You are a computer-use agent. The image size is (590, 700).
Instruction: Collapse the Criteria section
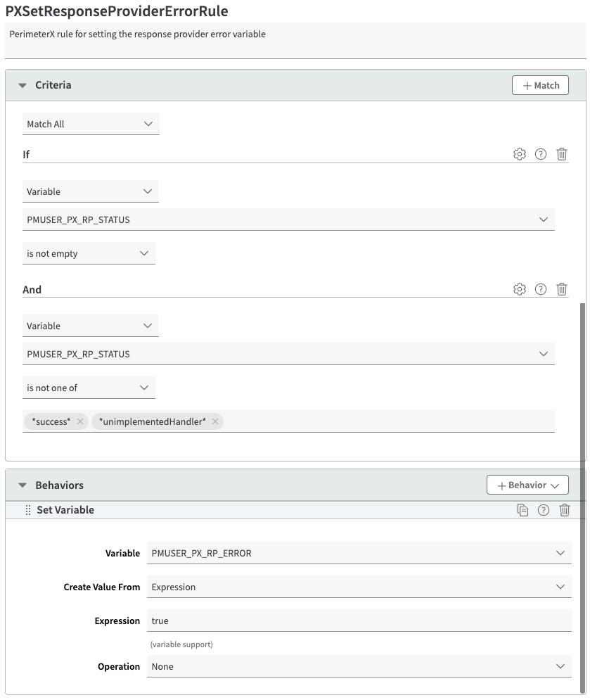[22, 85]
